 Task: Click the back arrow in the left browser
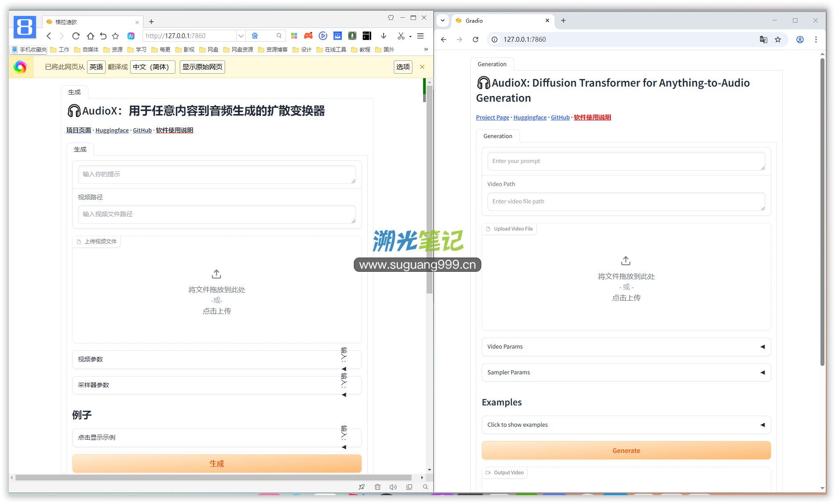point(49,36)
